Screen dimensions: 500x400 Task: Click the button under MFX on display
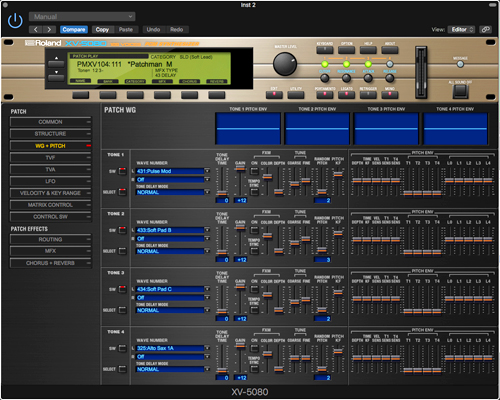(x=162, y=95)
